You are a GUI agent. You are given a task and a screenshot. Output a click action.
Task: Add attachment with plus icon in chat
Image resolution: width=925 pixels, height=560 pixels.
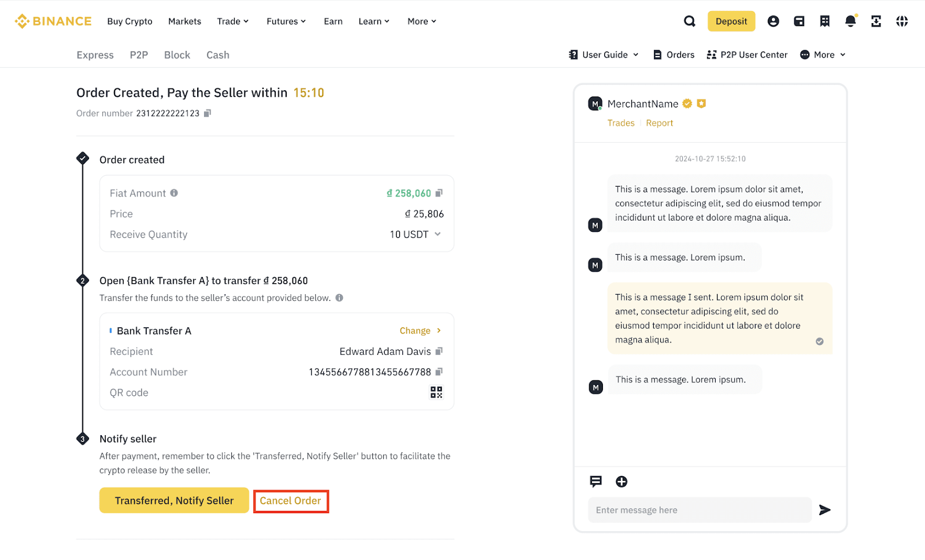click(x=621, y=481)
